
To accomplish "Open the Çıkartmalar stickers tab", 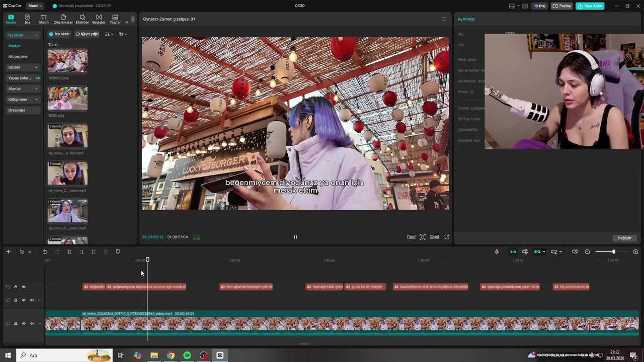I will point(63,19).
